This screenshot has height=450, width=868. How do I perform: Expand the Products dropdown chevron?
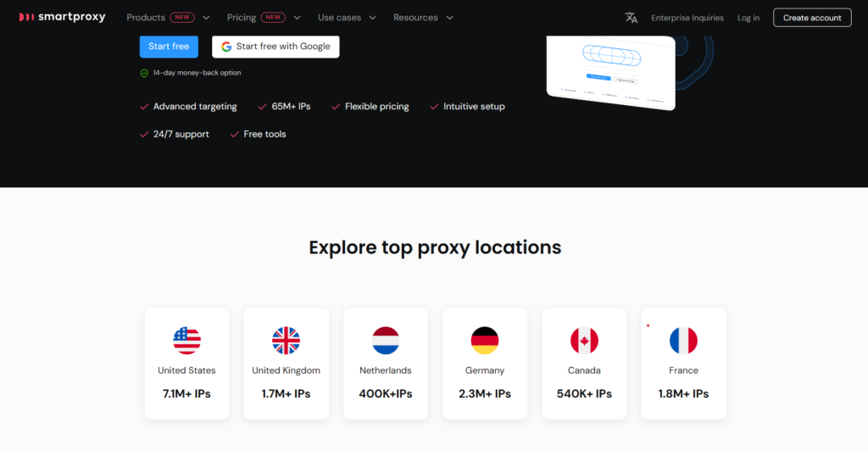pyautogui.click(x=206, y=18)
